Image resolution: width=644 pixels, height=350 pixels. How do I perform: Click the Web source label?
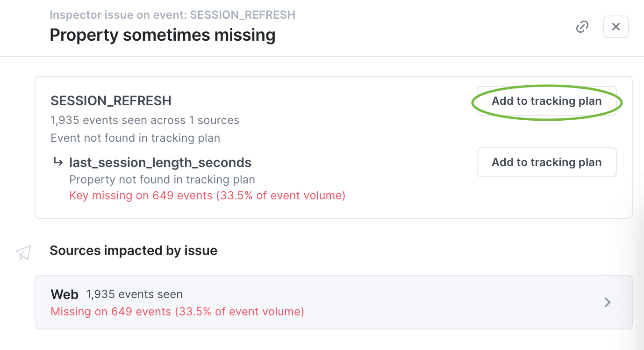click(x=64, y=294)
